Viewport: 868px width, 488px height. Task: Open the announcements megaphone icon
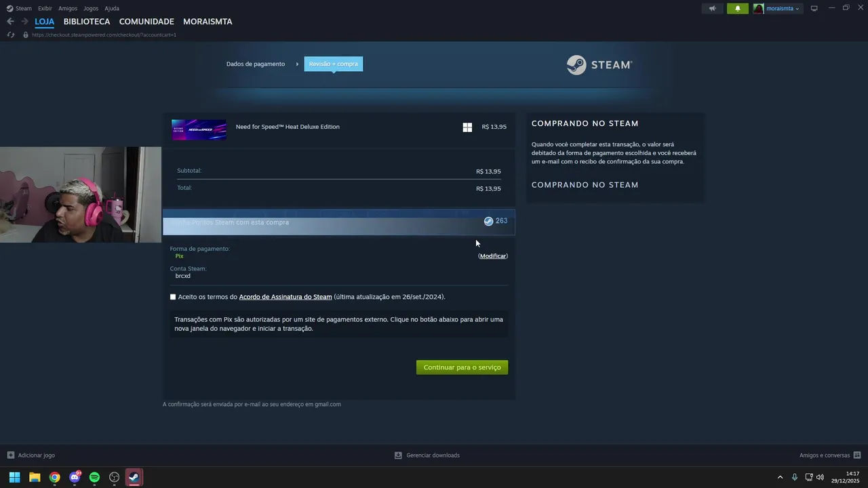coord(712,9)
